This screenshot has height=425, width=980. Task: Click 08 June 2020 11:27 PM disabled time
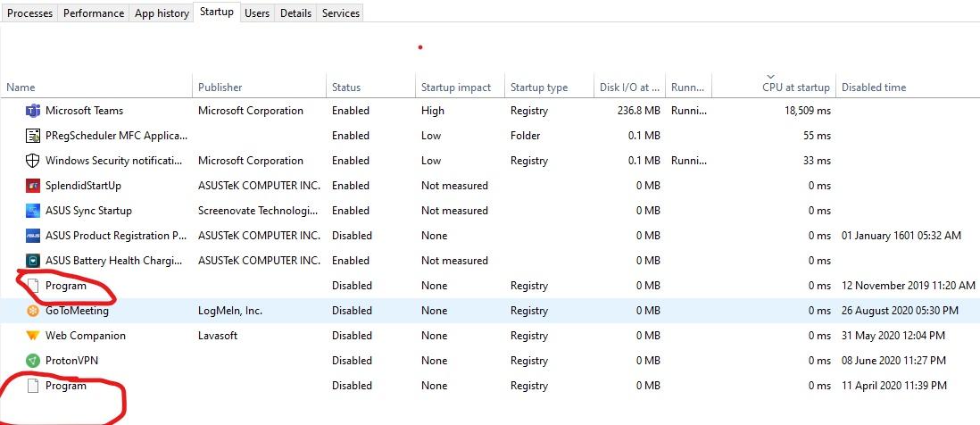pyautogui.click(x=893, y=361)
